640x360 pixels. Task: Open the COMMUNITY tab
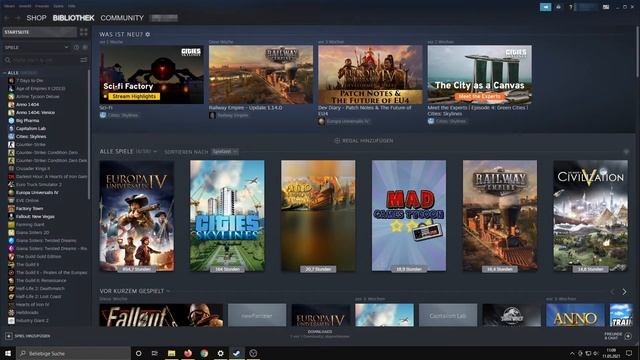(122, 18)
